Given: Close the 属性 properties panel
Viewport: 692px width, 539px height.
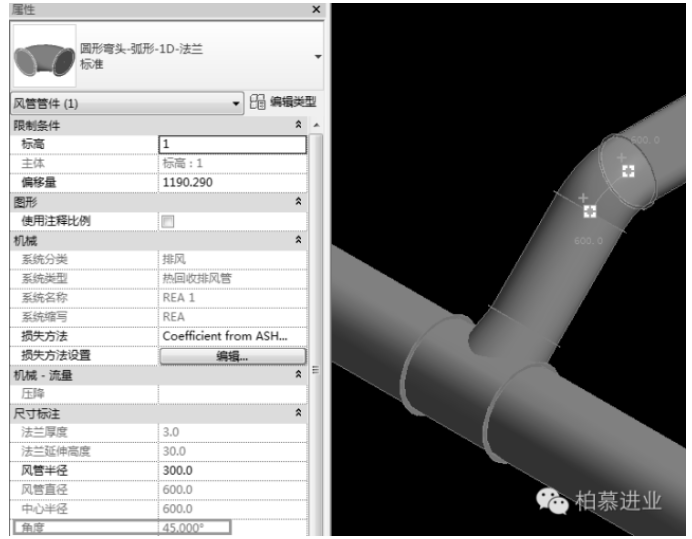Looking at the screenshot, I should click(x=316, y=9).
